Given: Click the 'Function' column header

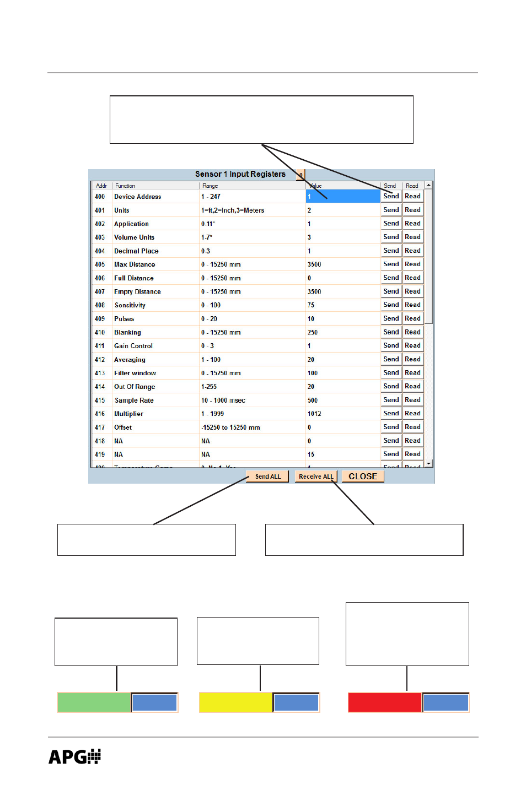Looking at the screenshot, I should pos(125,186).
